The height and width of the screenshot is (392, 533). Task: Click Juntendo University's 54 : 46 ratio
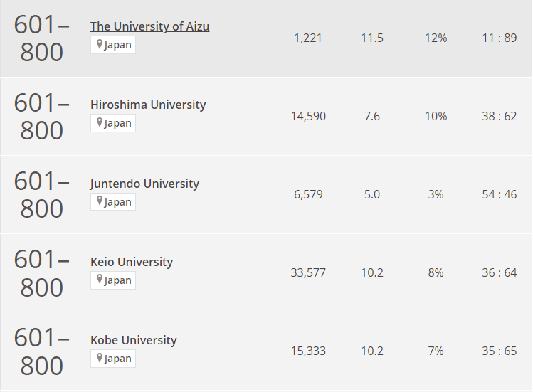point(499,194)
